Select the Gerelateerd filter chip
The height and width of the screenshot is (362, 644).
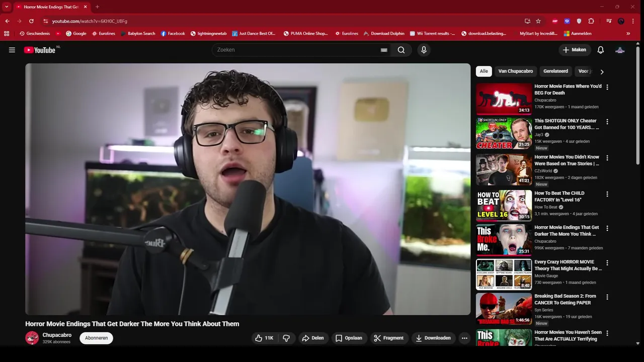point(555,71)
